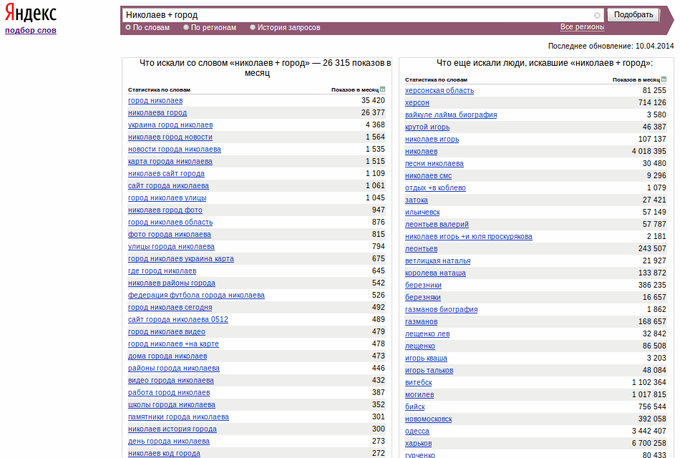The width and height of the screenshot is (680, 458).
Task: Open 'карта города николаева' link
Action: coord(170,161)
